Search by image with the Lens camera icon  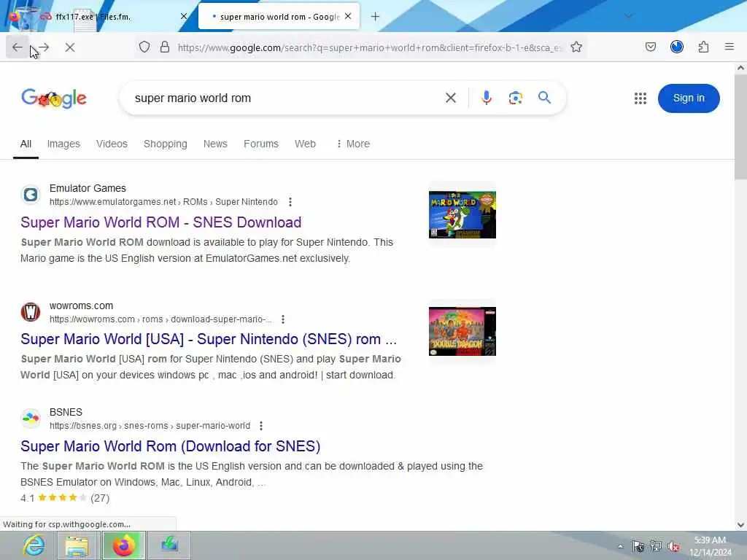point(516,98)
